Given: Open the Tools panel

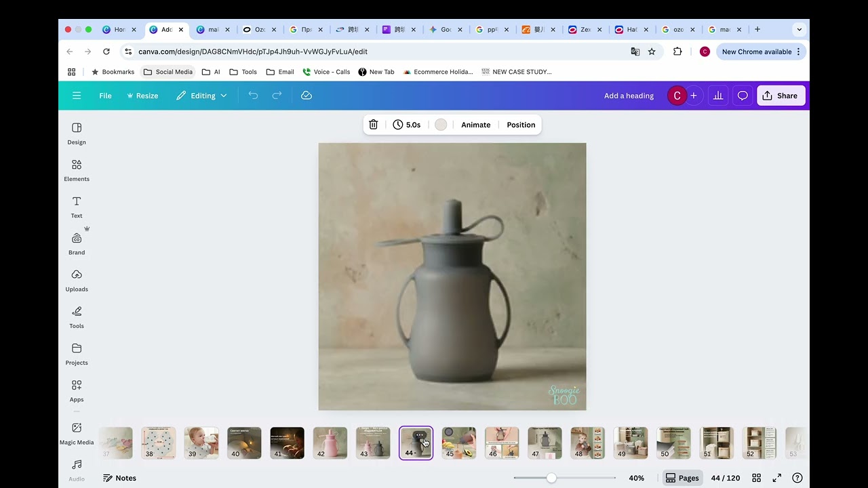Looking at the screenshot, I should tap(77, 317).
